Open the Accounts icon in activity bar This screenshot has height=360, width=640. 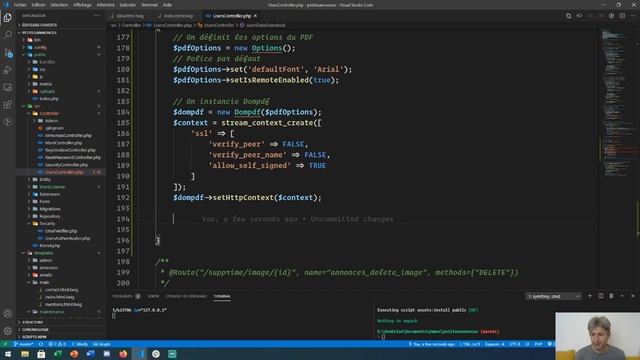8,313
